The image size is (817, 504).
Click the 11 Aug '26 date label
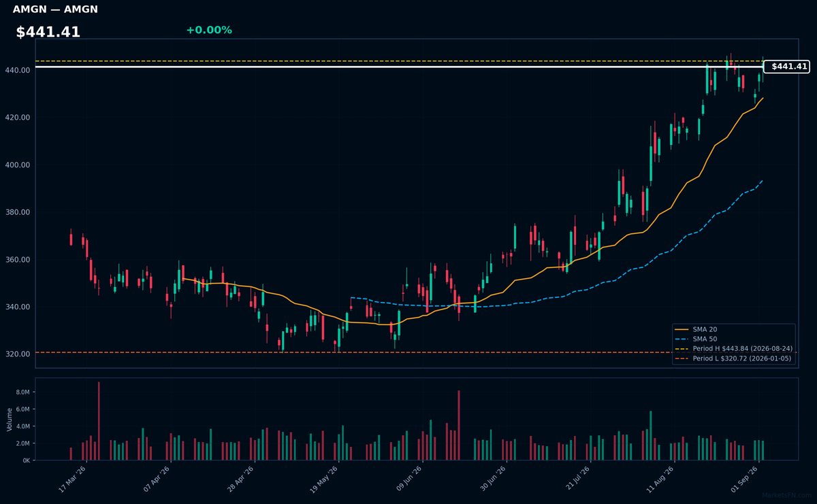(660, 479)
